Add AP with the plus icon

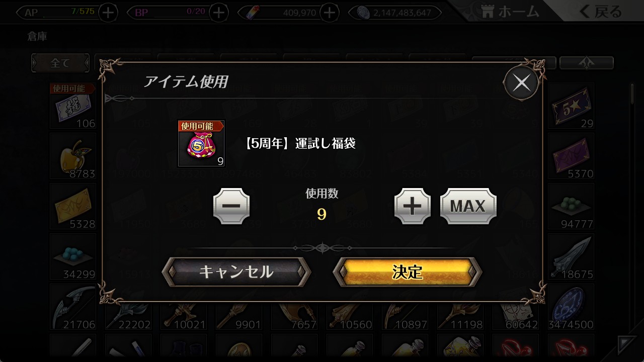[108, 13]
